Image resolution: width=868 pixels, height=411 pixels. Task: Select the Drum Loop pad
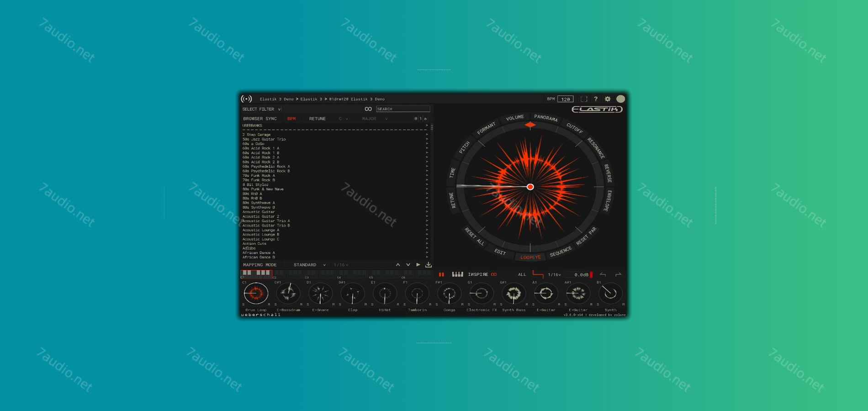click(256, 293)
